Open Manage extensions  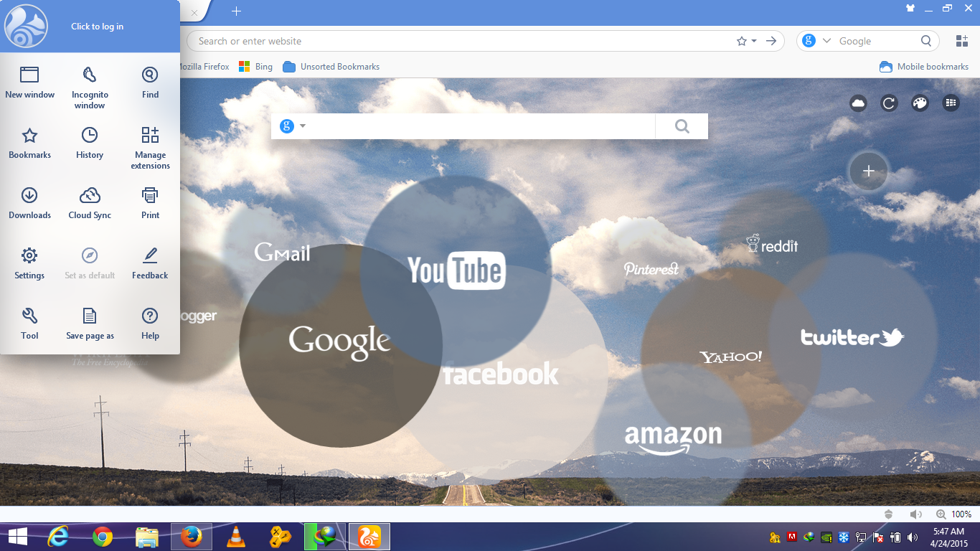[x=150, y=148]
